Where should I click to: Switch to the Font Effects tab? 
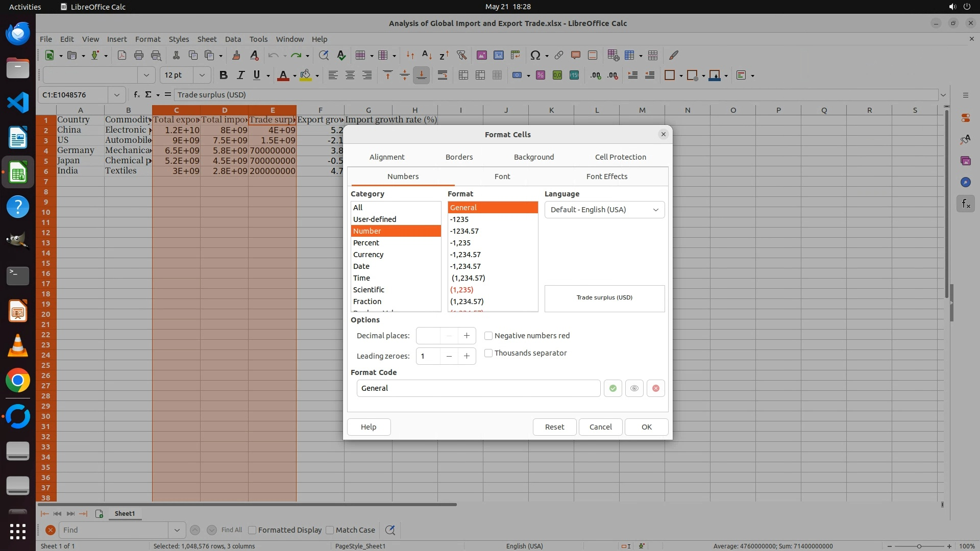click(x=606, y=177)
